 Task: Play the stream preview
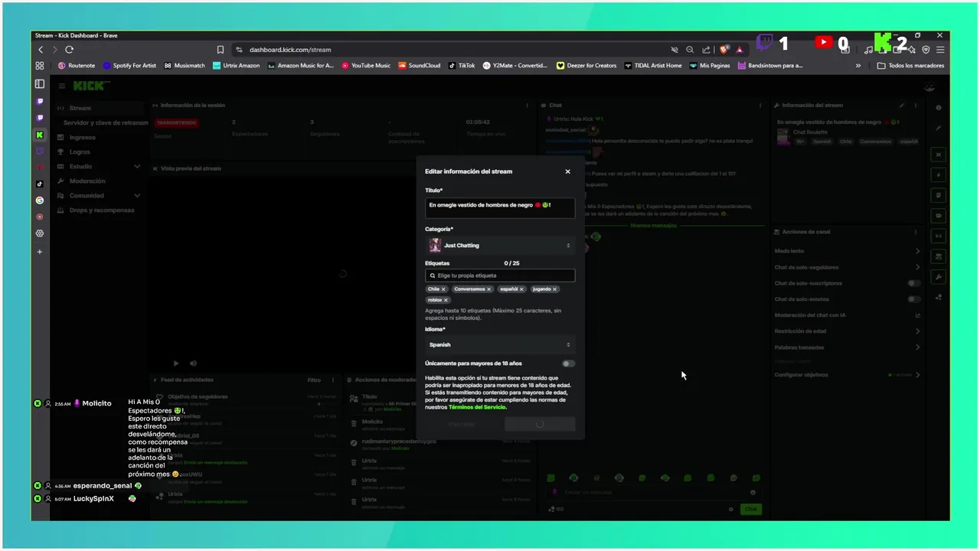tap(176, 364)
